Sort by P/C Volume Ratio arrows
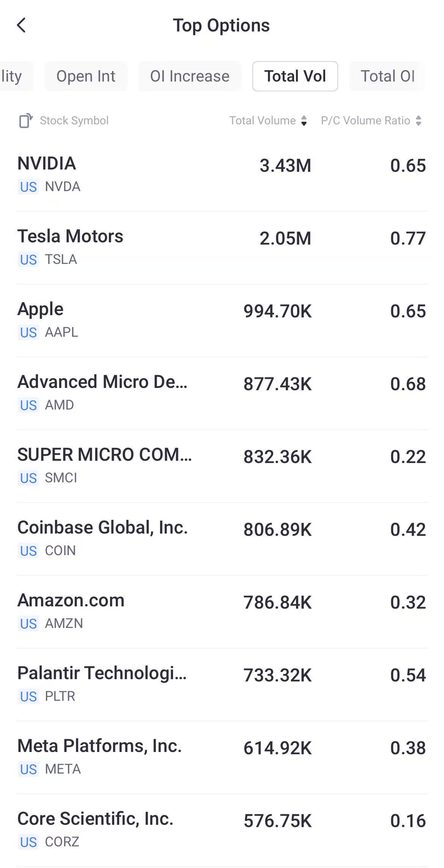This screenshot has height=868, width=444. tap(419, 121)
